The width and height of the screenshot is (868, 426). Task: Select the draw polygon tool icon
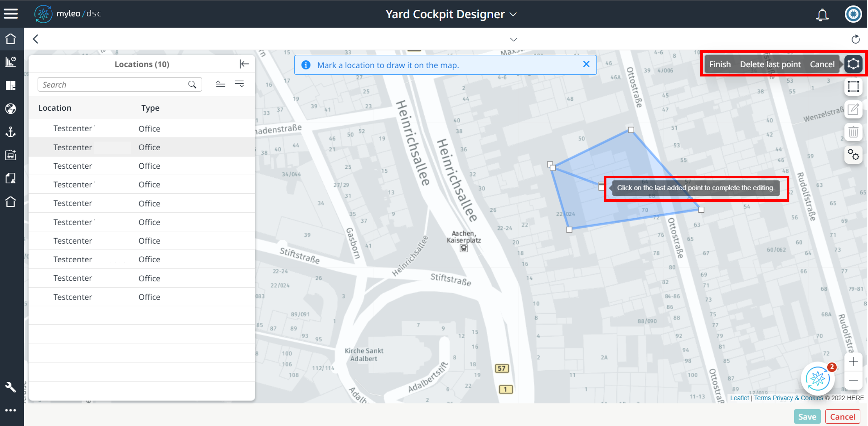(x=853, y=64)
